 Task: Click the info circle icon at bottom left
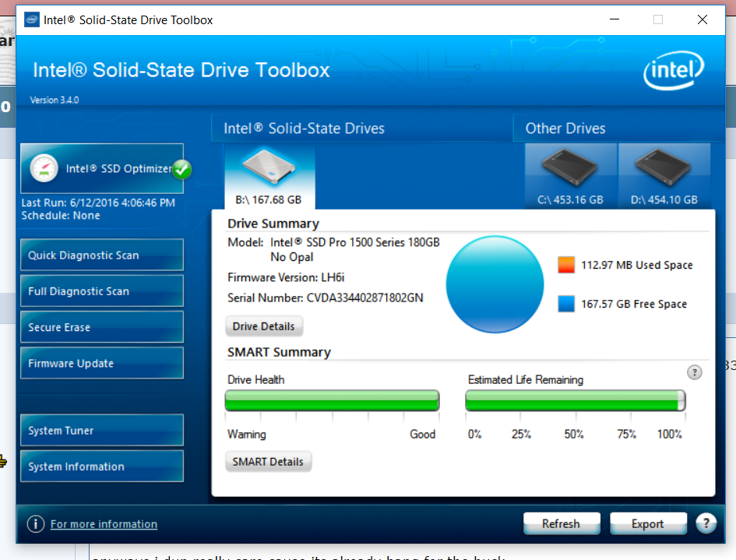point(36,524)
